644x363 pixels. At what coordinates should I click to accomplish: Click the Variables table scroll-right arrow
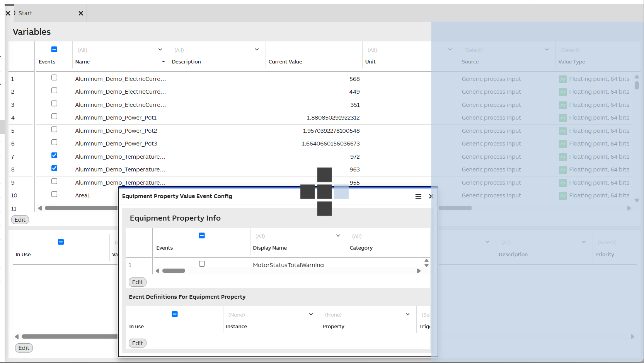pyautogui.click(x=629, y=208)
